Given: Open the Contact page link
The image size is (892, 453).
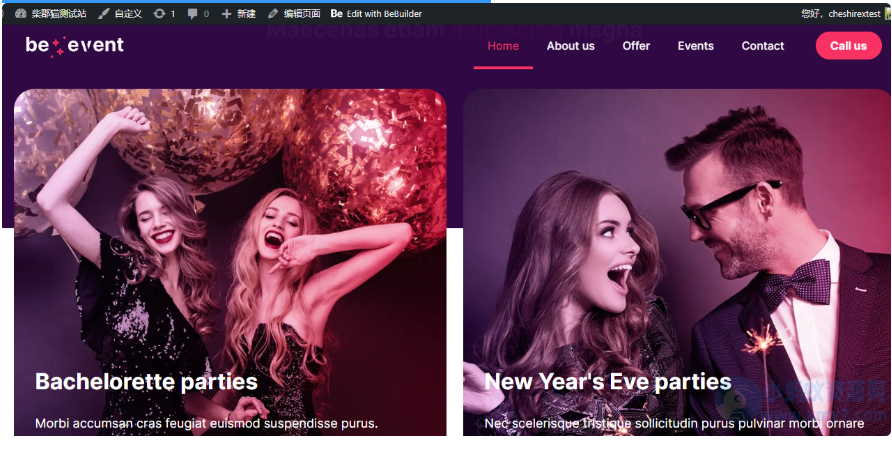Looking at the screenshot, I should click(x=763, y=46).
